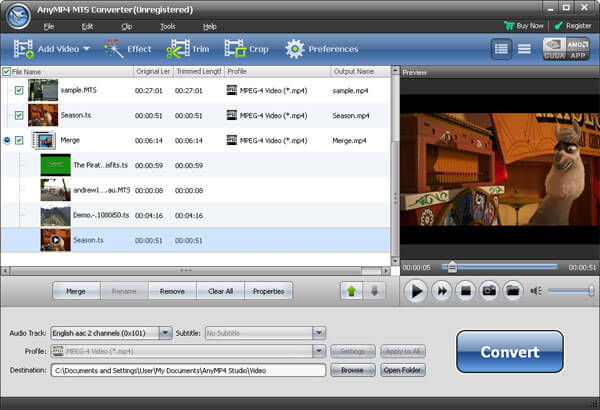Toggle the select-all File Name checkbox

pos(6,72)
